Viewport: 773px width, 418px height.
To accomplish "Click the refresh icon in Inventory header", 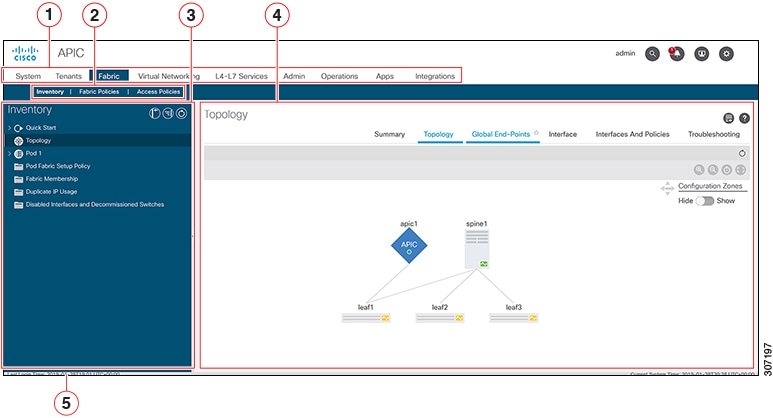I will (x=181, y=113).
